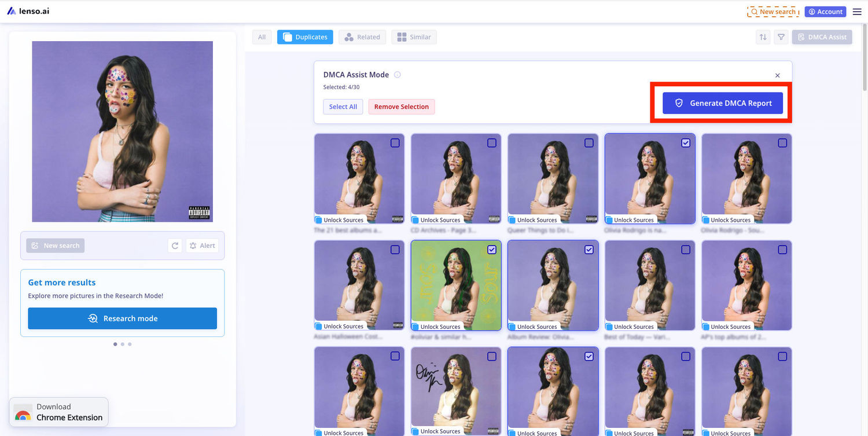The height and width of the screenshot is (436, 868).
Task: Click Unlock Sources on the 'Queer Things to Do' result
Action: [533, 220]
